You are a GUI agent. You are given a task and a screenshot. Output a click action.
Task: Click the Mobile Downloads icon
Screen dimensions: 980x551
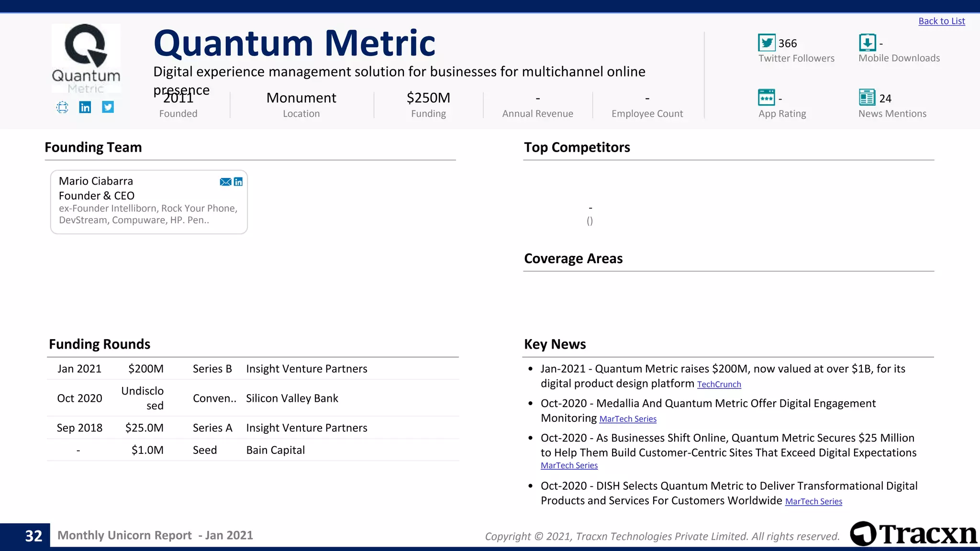pyautogui.click(x=867, y=43)
